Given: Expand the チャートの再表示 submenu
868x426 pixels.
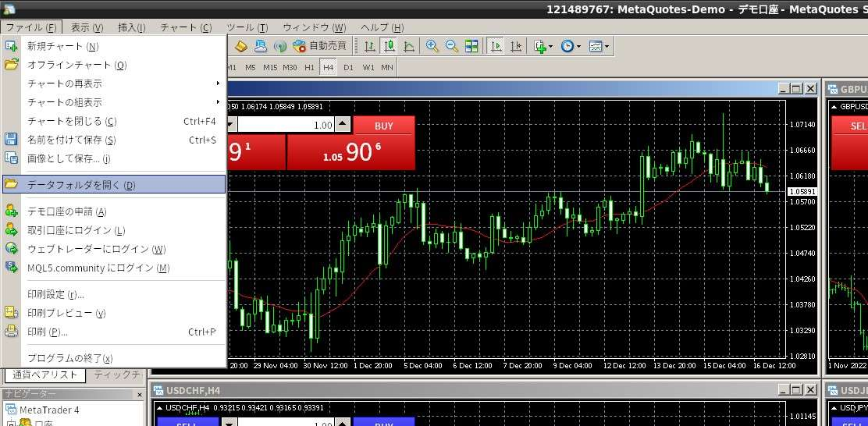Looking at the screenshot, I should (x=114, y=84).
